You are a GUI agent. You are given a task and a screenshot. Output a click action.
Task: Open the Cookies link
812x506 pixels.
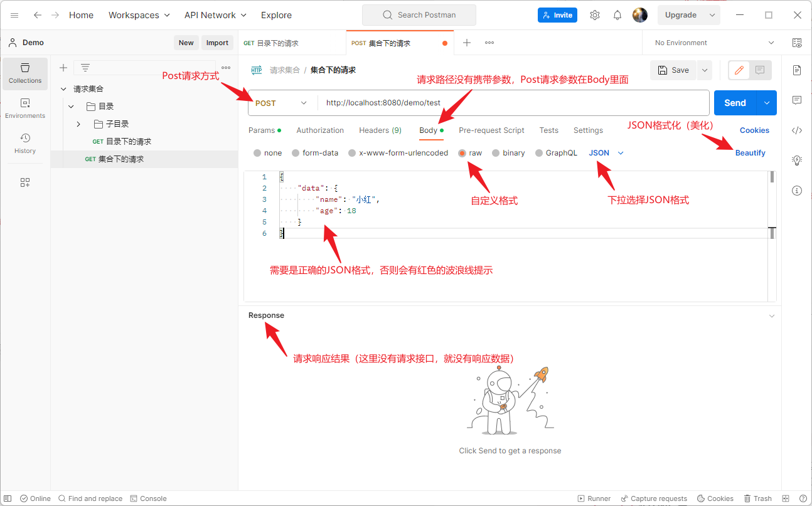754,130
